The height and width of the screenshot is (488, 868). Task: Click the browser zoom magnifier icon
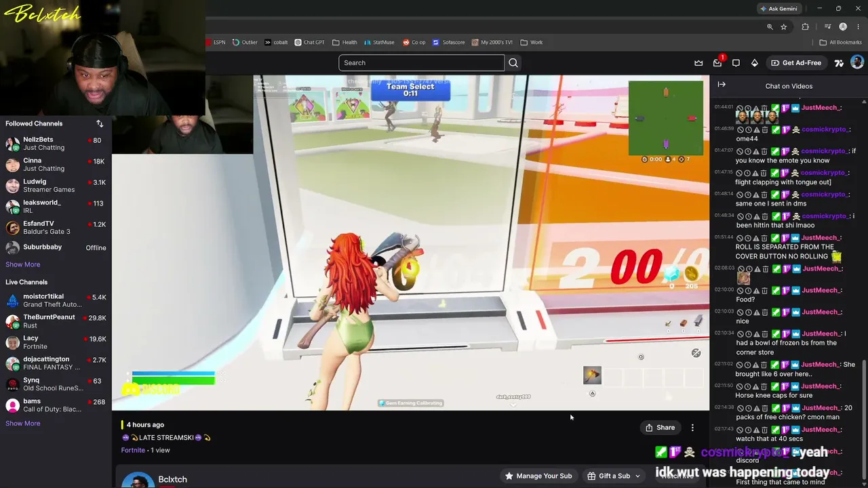(770, 26)
